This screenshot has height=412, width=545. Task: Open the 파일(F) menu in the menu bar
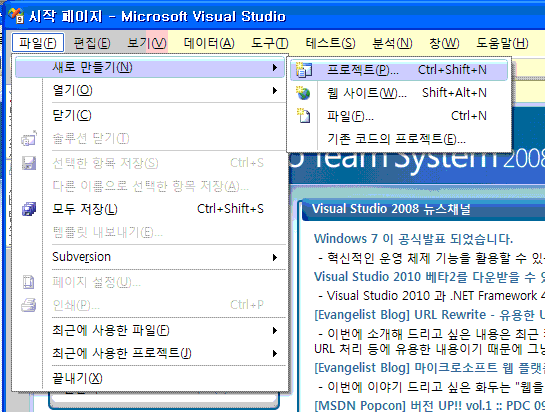(38, 43)
